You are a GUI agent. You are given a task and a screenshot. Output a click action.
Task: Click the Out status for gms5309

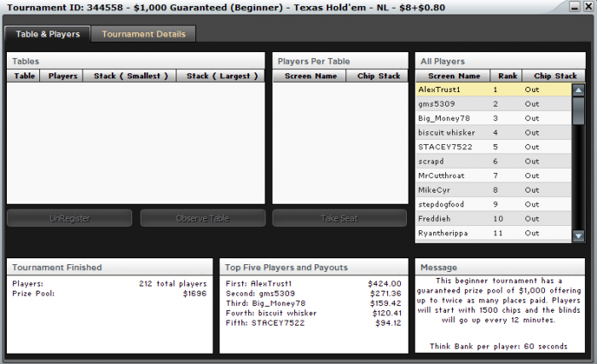(532, 104)
